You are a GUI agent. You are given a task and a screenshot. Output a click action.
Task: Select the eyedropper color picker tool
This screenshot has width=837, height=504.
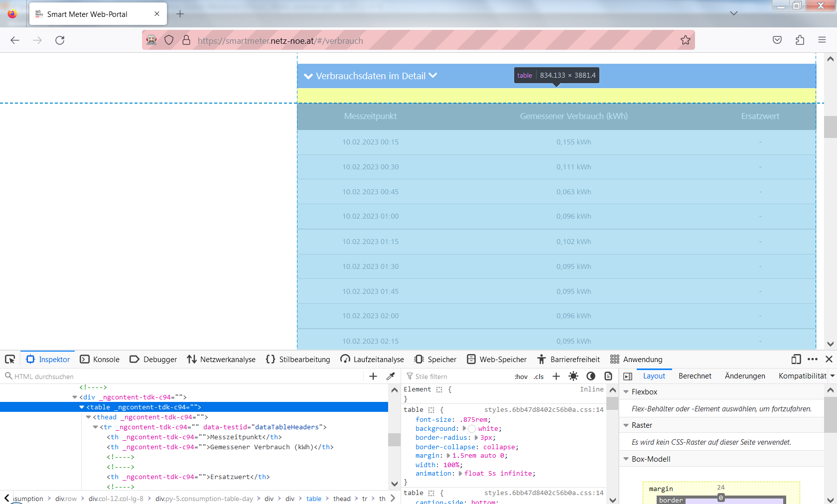(391, 377)
